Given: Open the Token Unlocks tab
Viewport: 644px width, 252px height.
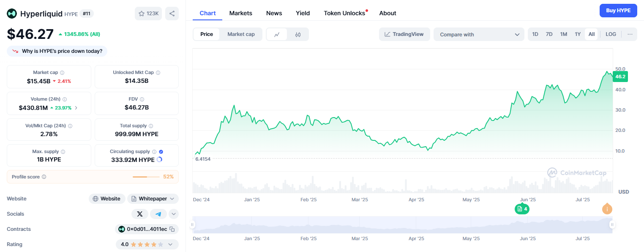Looking at the screenshot, I should point(344,13).
